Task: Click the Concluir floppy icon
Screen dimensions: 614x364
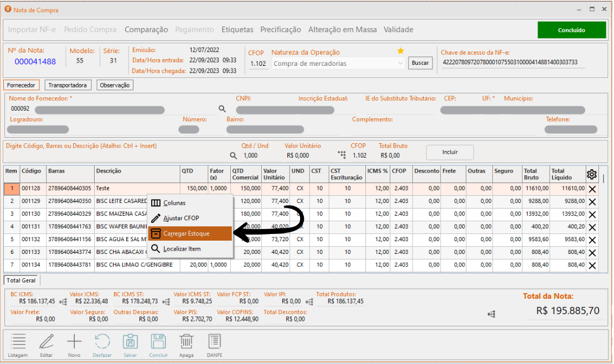Action: (158, 341)
